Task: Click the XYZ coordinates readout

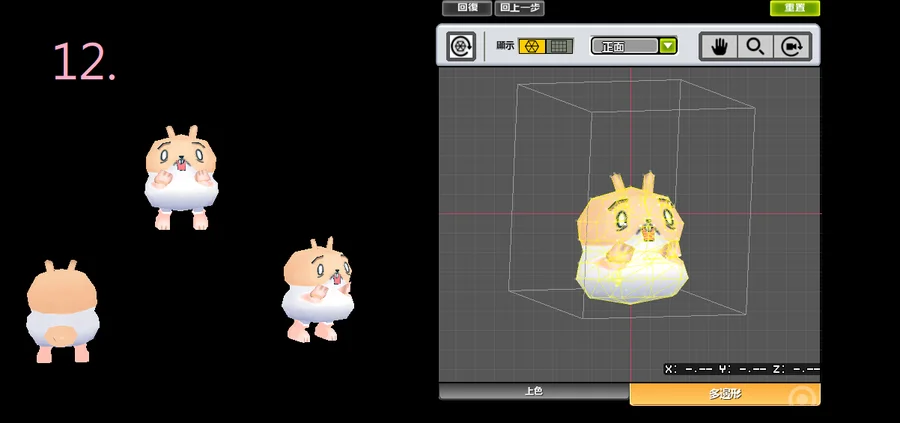Action: pos(742,370)
